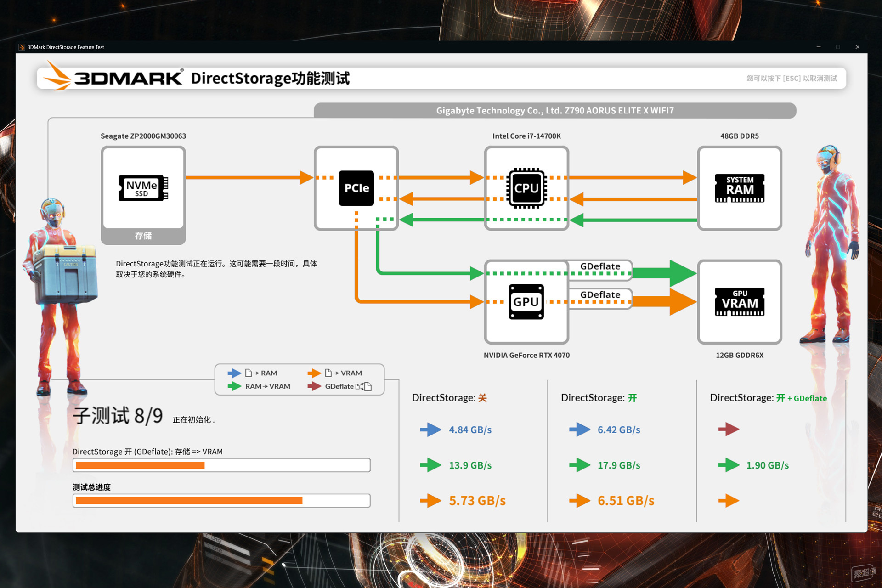This screenshot has height=588, width=882.
Task: Click the NVMe SSD storage icon
Action: click(x=143, y=188)
